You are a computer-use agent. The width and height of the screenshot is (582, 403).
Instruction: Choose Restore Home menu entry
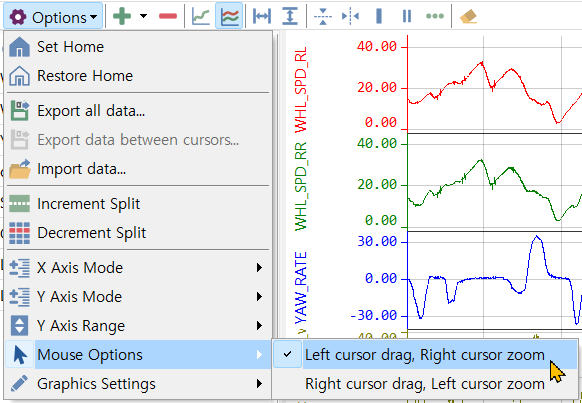tap(138, 76)
